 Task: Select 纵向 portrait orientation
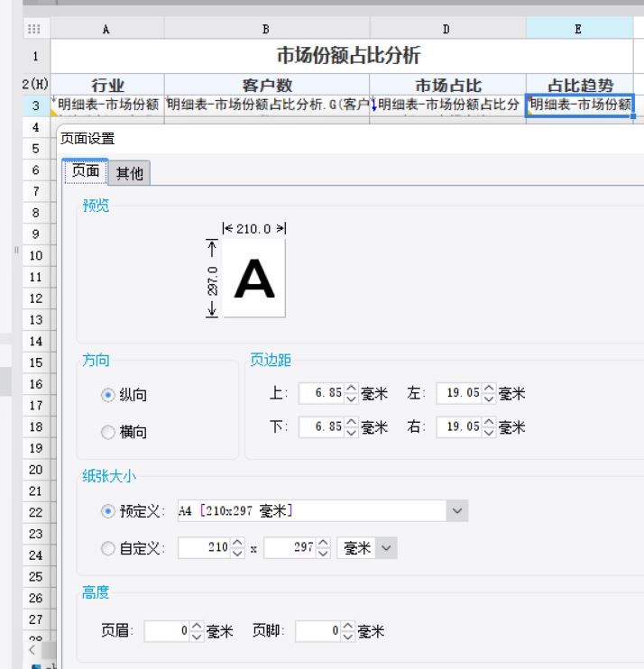[108, 395]
